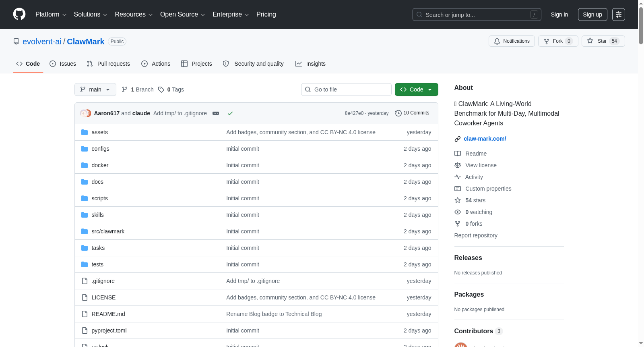Viewport: 644px width, 347px height.
Task: Click the Sign in link
Action: [559, 15]
